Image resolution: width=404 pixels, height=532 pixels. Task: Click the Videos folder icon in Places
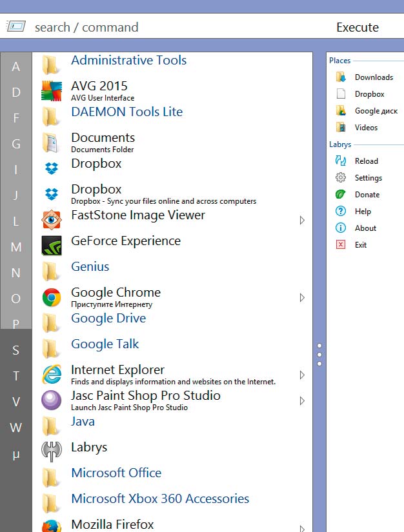(341, 127)
